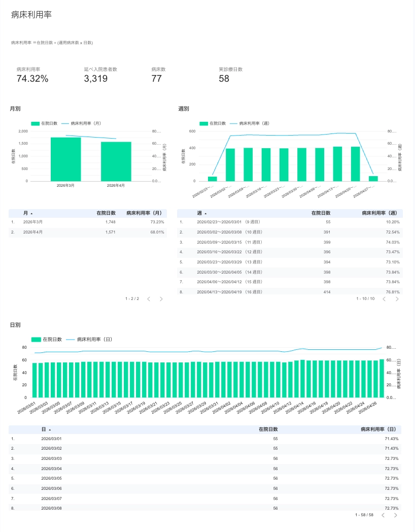This screenshot has height=532, width=415.
Task: Sort weekly table by 在院日数 header
Action: point(321,213)
